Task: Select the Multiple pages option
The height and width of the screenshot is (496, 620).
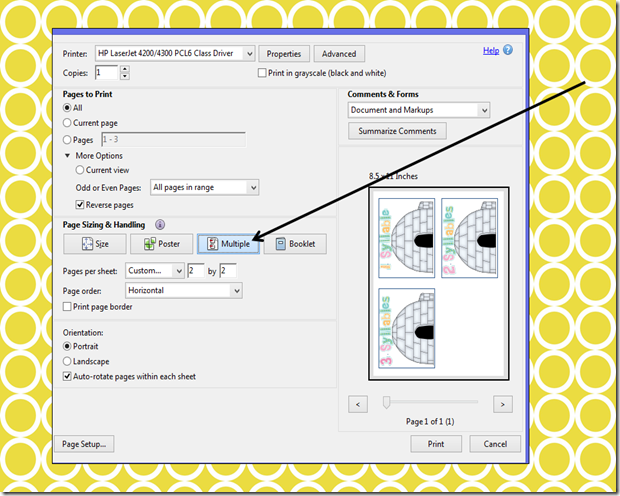Action: (229, 244)
